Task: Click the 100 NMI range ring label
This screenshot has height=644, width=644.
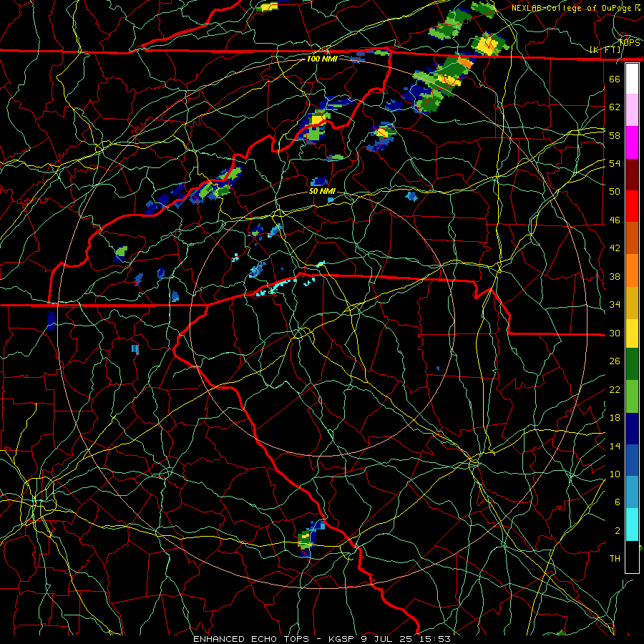Action: pyautogui.click(x=322, y=59)
